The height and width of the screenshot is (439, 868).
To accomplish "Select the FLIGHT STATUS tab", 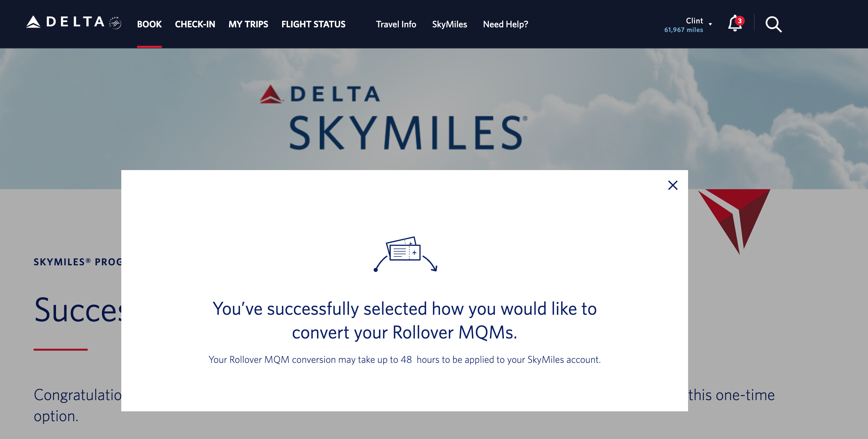I will [313, 24].
